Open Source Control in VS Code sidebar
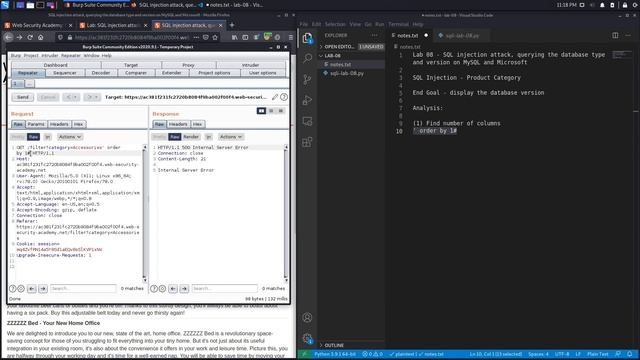Image resolution: width=640 pixels, height=360 pixels. tap(307, 79)
